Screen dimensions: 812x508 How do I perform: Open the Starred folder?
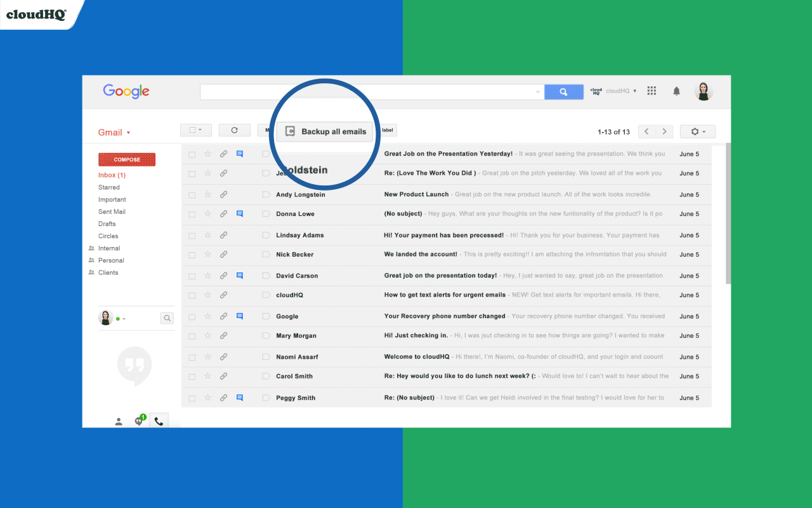click(109, 187)
